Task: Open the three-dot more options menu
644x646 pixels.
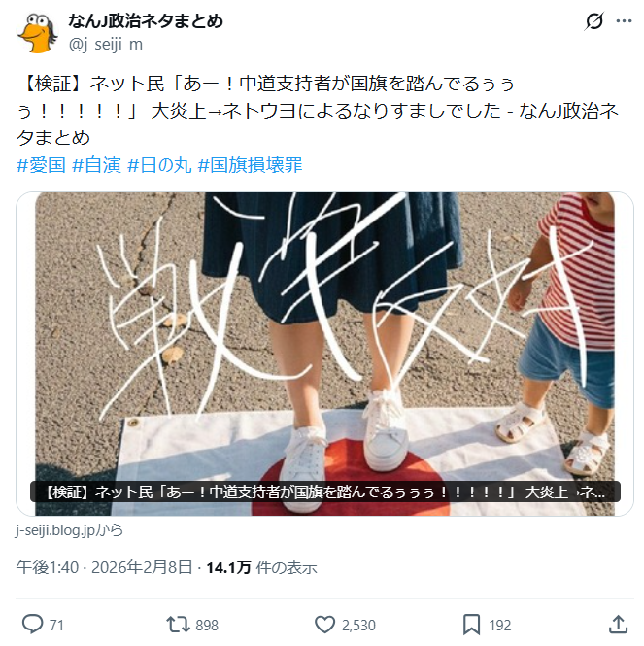Action: (x=624, y=21)
